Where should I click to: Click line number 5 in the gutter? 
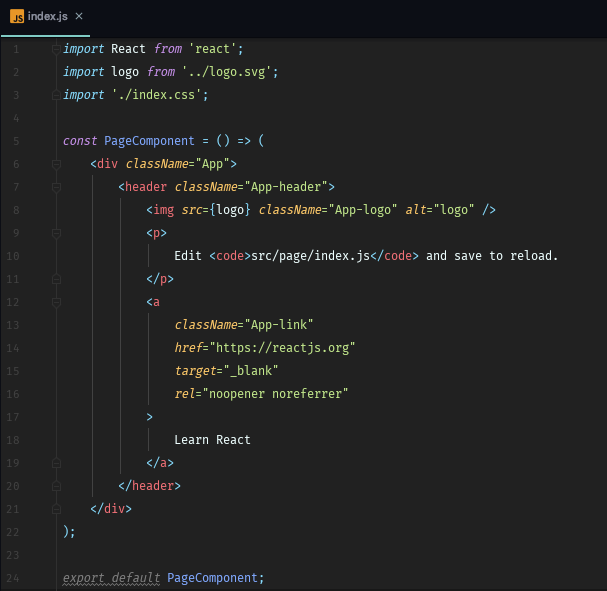[x=16, y=141]
